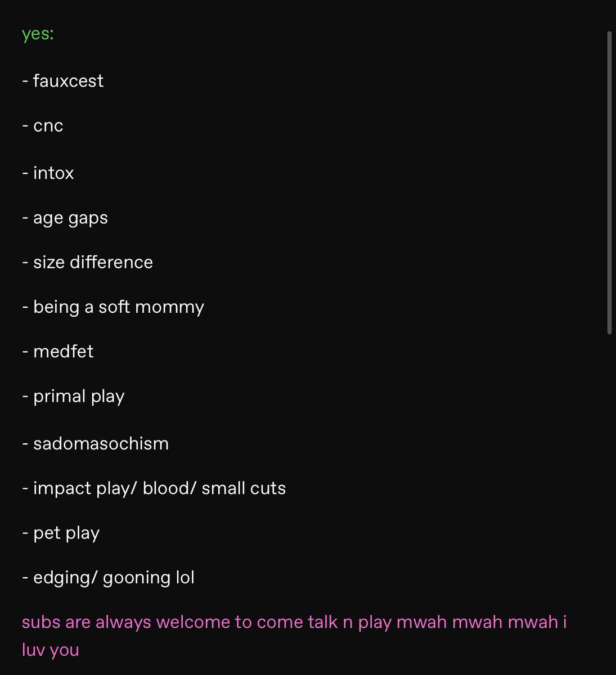Image resolution: width=616 pixels, height=675 pixels.
Task: Click the "primal play" line
Action: [x=73, y=397]
